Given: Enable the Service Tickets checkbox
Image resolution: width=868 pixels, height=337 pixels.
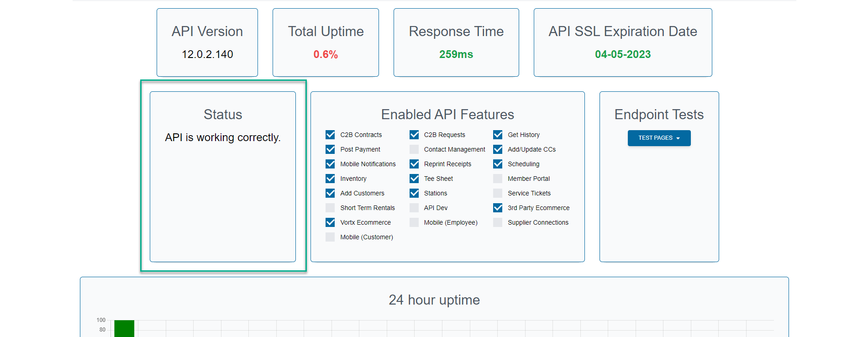Looking at the screenshot, I should [x=498, y=193].
